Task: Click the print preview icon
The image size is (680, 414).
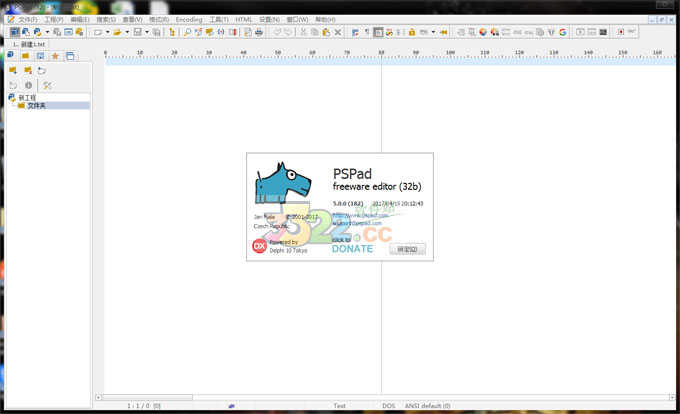Action: pos(248,32)
